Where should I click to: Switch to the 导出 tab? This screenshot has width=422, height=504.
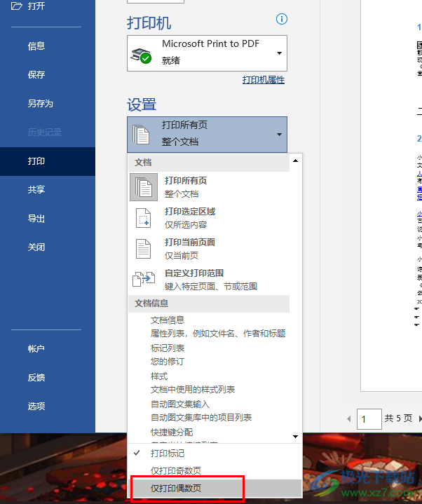[x=36, y=219]
